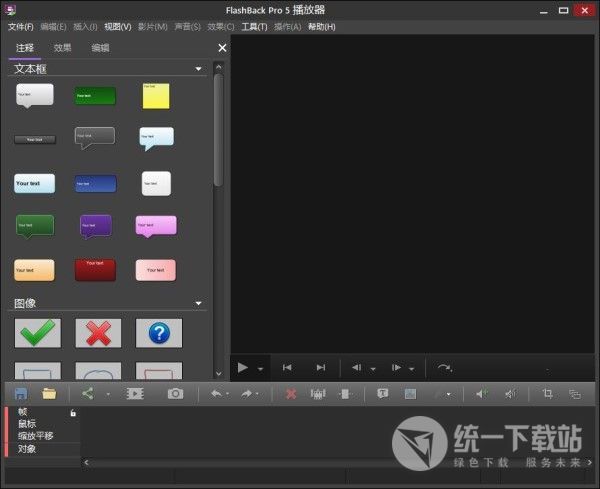Collapse the 文本框 section
The width and height of the screenshot is (600, 489).
point(199,70)
